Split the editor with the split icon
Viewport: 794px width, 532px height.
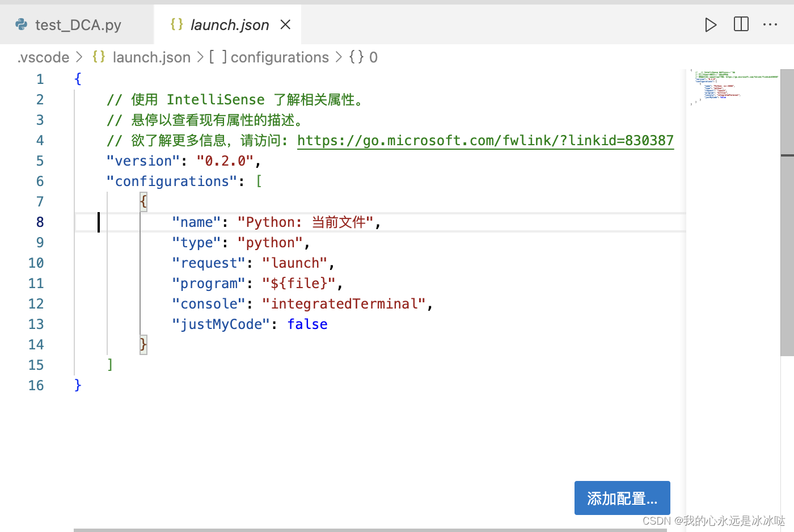(x=741, y=24)
